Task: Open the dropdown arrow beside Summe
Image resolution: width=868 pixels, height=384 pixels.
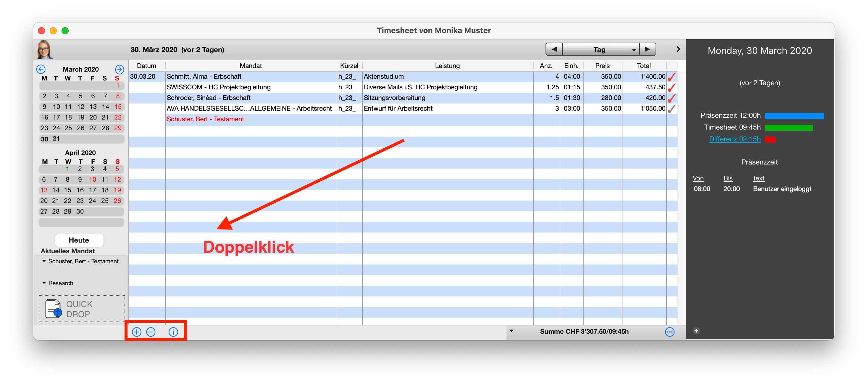Action: 512,331
